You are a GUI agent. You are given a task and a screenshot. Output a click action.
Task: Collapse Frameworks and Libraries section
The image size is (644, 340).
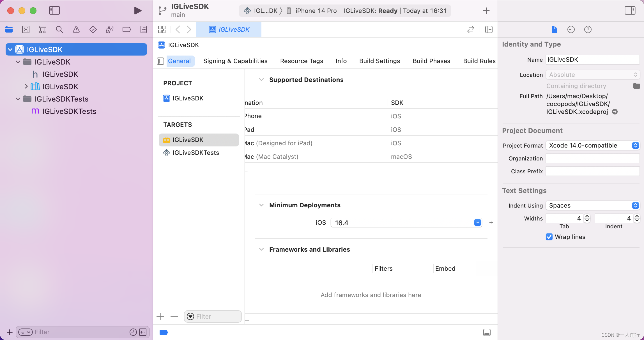261,249
